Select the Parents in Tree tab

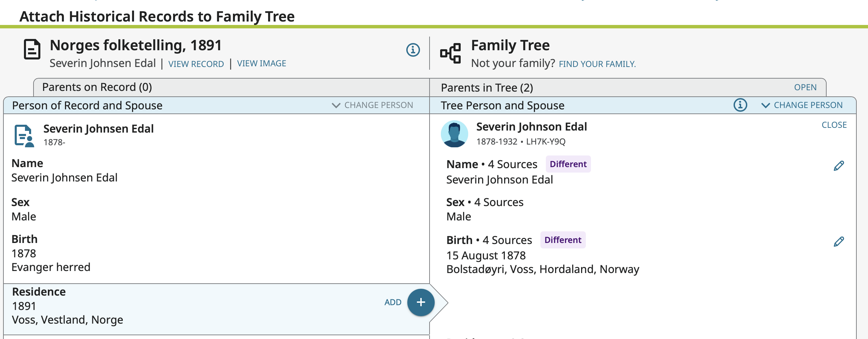click(x=487, y=88)
